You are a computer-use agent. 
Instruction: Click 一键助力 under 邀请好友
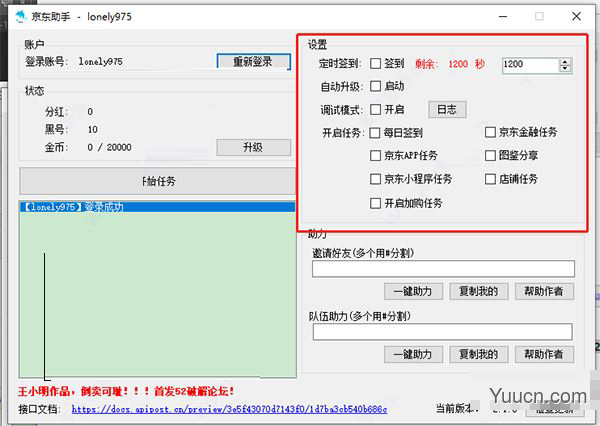tap(413, 292)
